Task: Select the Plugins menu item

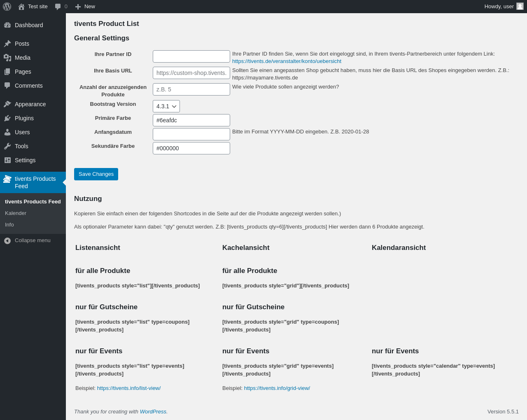Action: click(33, 118)
